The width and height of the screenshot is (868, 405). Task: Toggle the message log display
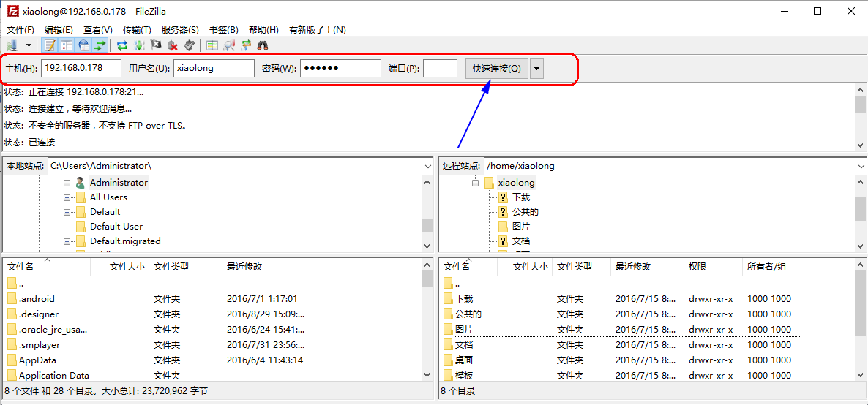click(50, 45)
